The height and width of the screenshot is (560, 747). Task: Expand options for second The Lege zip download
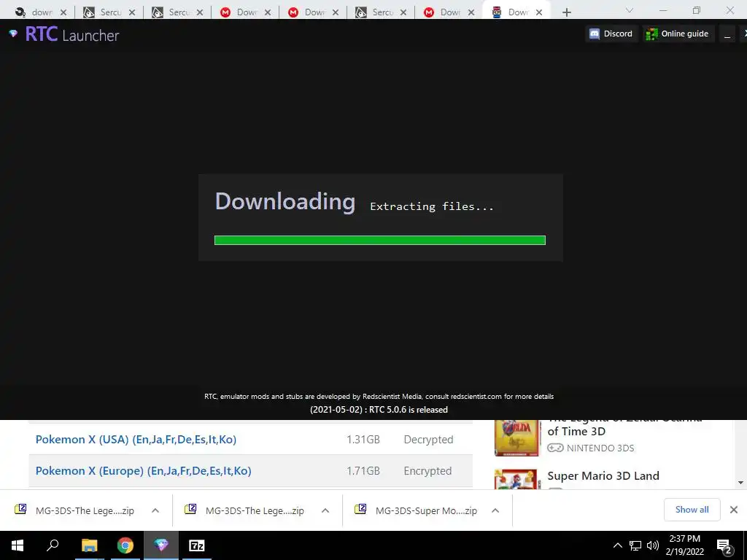click(325, 510)
